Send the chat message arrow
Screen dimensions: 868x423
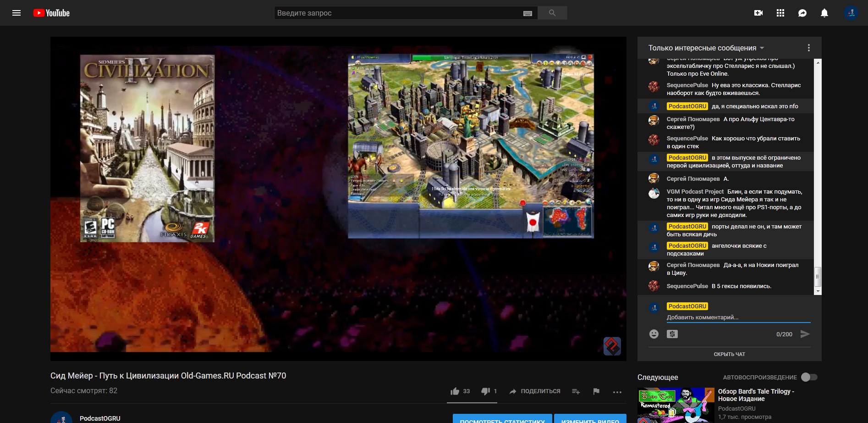pyautogui.click(x=805, y=334)
